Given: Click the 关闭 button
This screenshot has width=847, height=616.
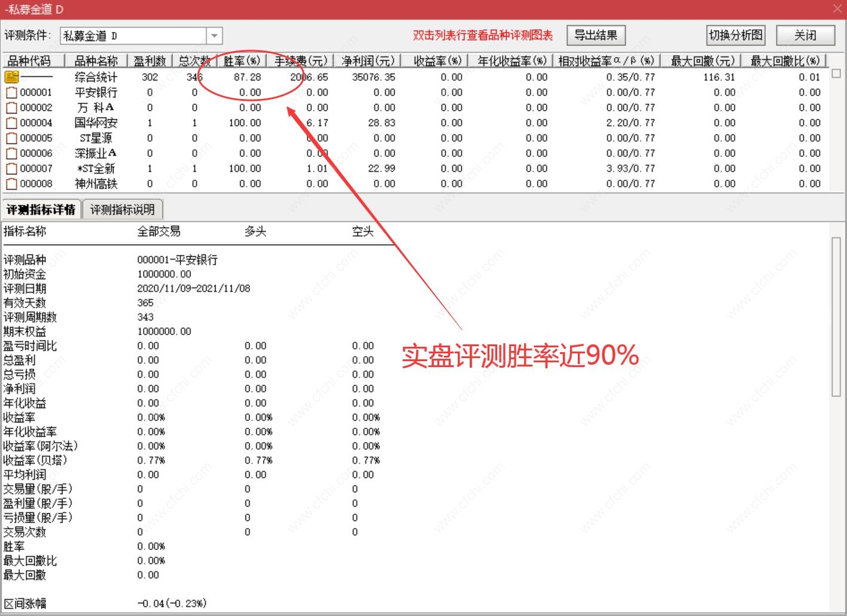Looking at the screenshot, I should pos(805,35).
